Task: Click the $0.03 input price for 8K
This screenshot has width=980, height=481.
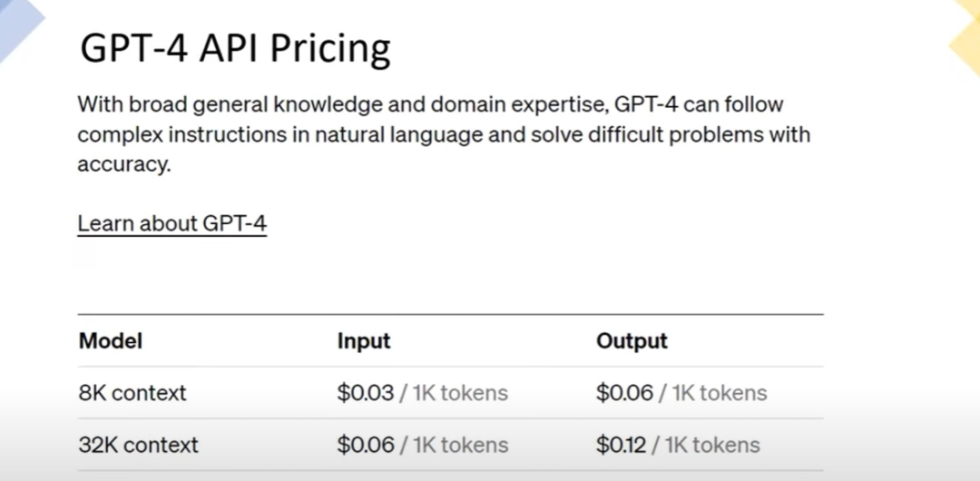Action: (x=365, y=393)
